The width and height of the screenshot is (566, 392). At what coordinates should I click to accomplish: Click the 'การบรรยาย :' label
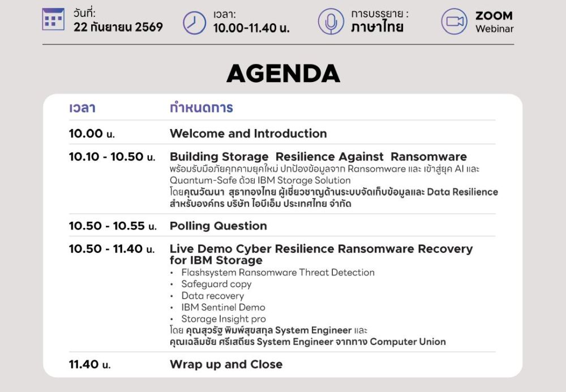click(x=380, y=14)
